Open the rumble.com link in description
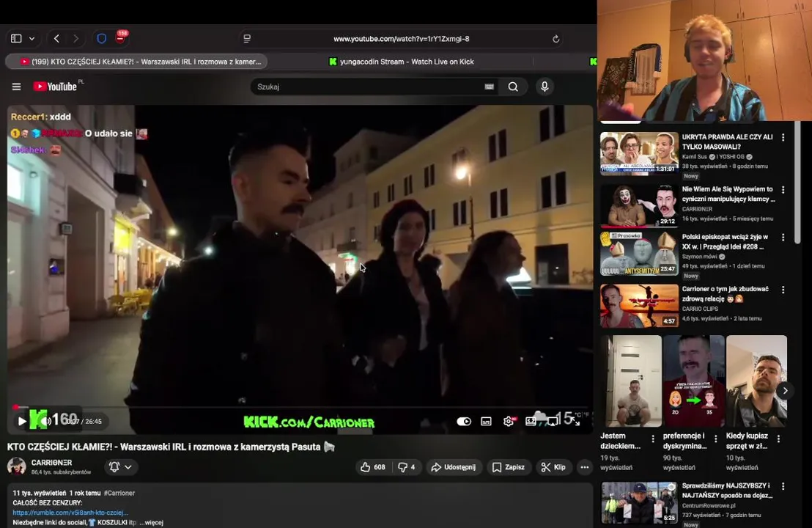The height and width of the screenshot is (528, 812). [70, 513]
